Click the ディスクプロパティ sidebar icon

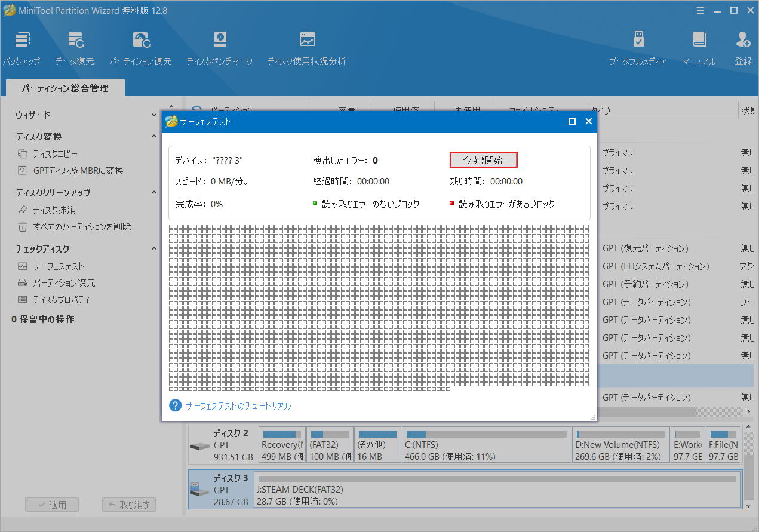point(23,300)
